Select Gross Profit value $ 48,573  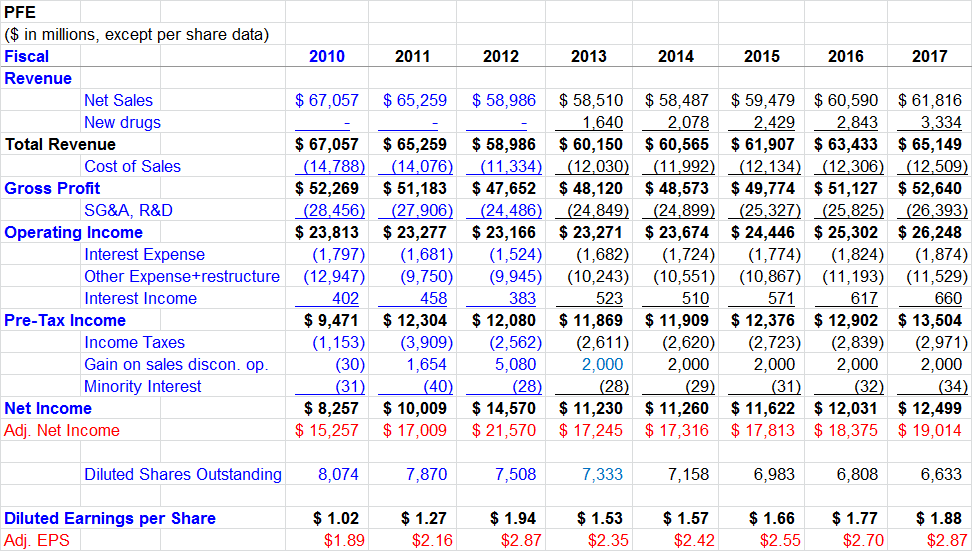tap(677, 188)
